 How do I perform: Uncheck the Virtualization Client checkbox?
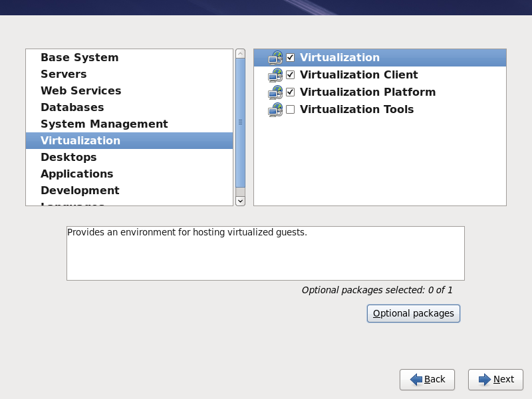point(290,75)
